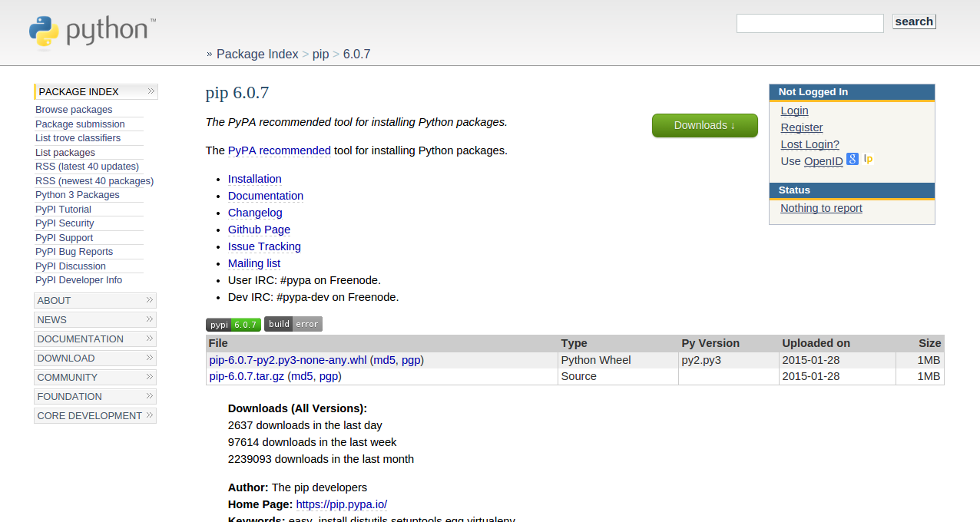Open PyPI Bug Reports link

(x=74, y=252)
